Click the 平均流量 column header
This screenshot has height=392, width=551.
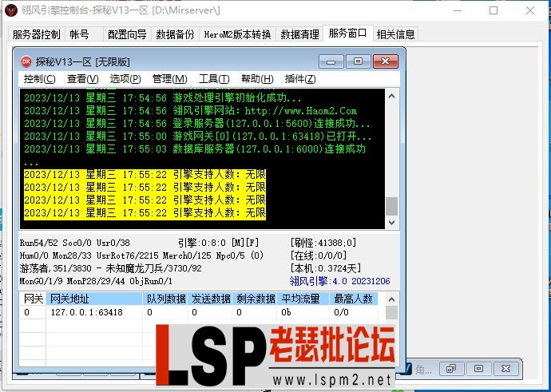tap(303, 299)
